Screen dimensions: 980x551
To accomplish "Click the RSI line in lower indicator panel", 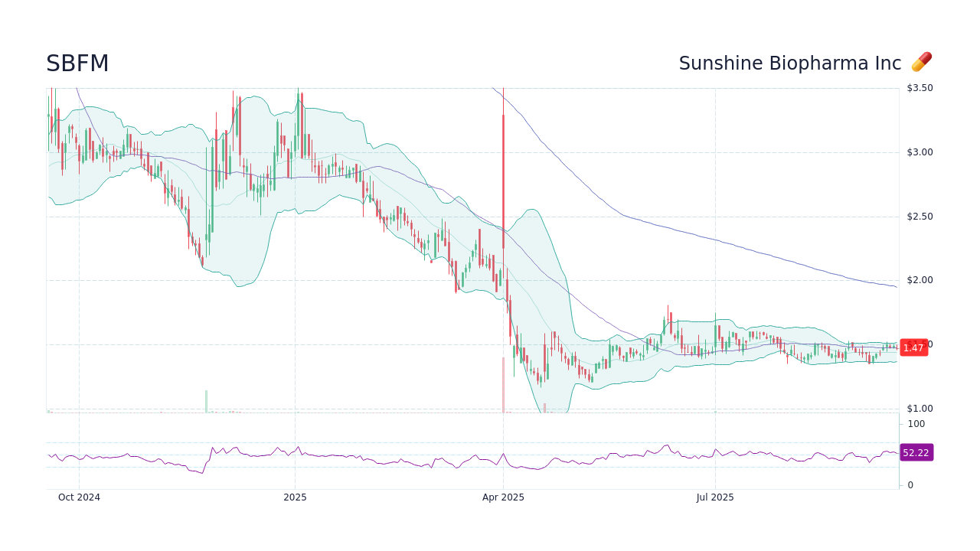I will coord(383,463).
